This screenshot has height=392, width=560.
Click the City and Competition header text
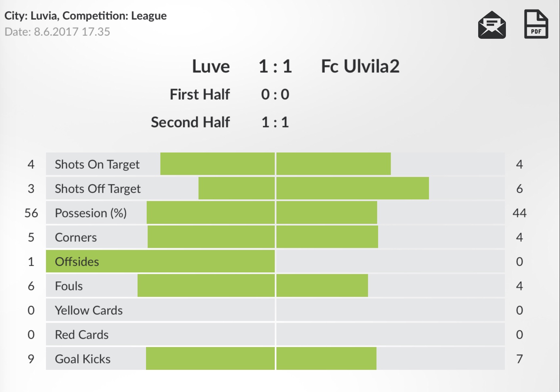coord(85,16)
